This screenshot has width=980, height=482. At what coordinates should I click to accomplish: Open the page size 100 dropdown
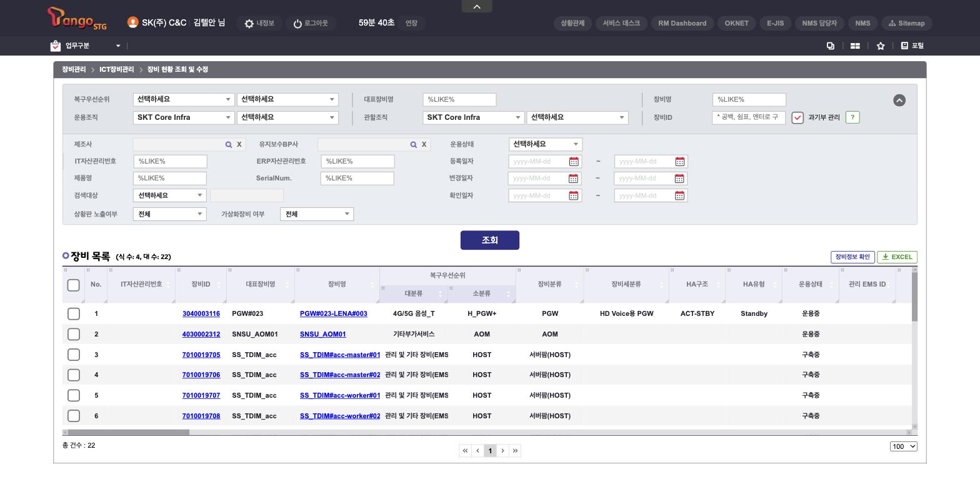904,446
